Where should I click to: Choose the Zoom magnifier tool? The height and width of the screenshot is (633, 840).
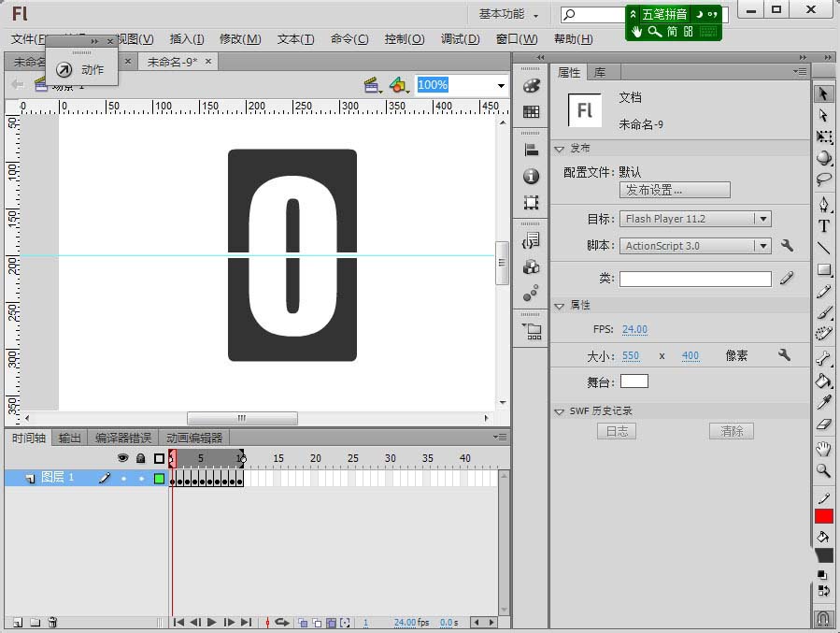click(x=823, y=470)
